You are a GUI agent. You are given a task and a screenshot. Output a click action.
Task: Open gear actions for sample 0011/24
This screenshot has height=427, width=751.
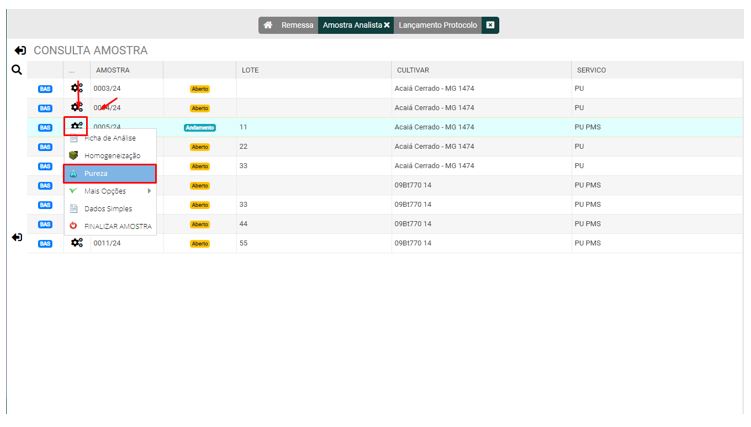pyautogui.click(x=77, y=243)
